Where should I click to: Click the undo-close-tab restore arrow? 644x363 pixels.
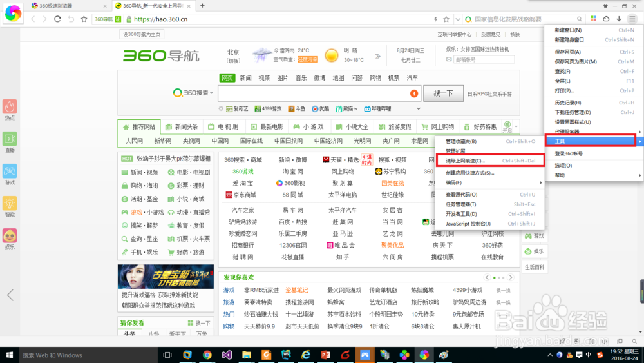click(71, 19)
